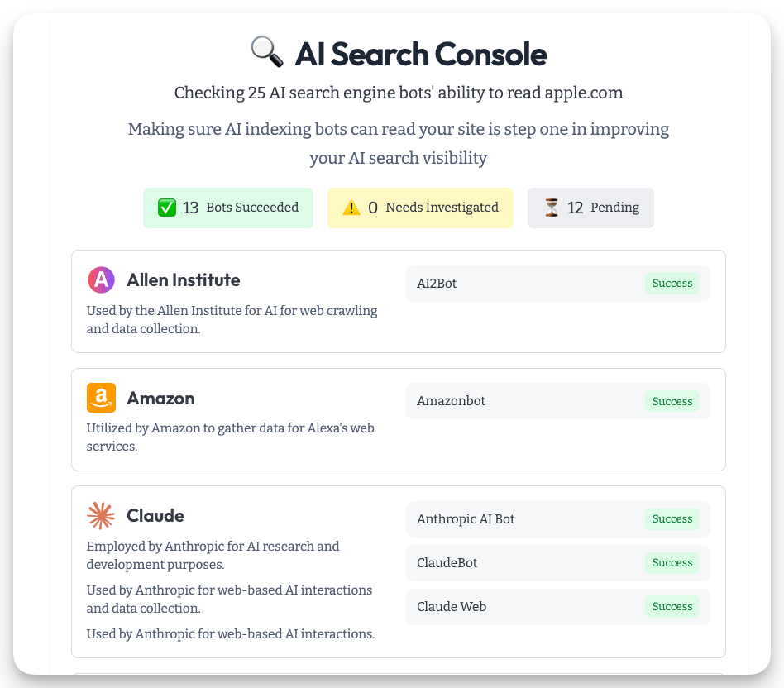Click the Amazon logo icon

pos(101,398)
